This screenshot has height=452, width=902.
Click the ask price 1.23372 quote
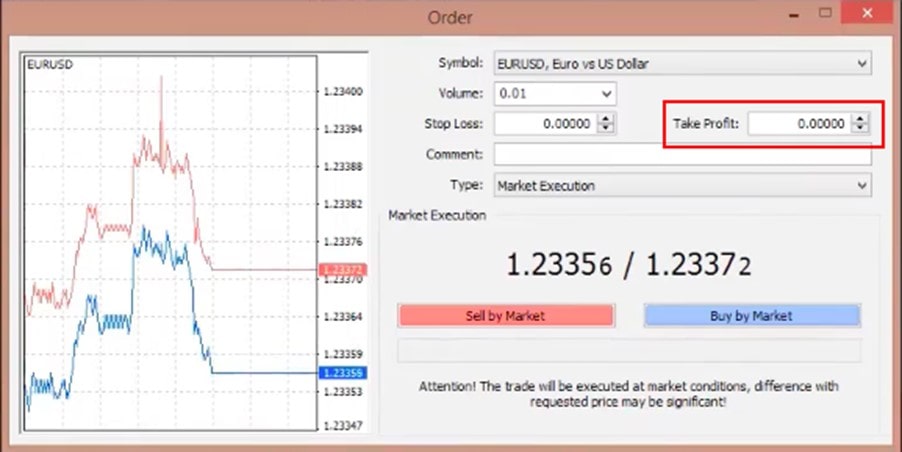[x=698, y=265]
